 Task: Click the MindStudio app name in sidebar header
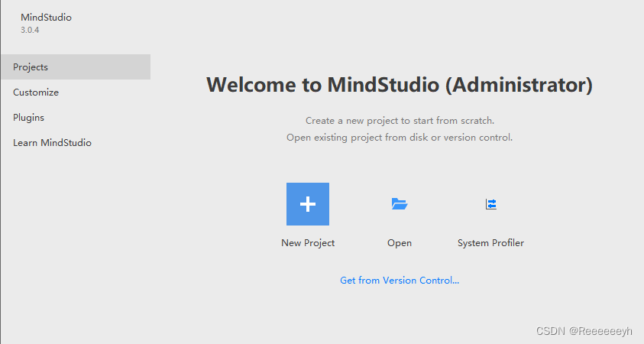pyautogui.click(x=46, y=18)
